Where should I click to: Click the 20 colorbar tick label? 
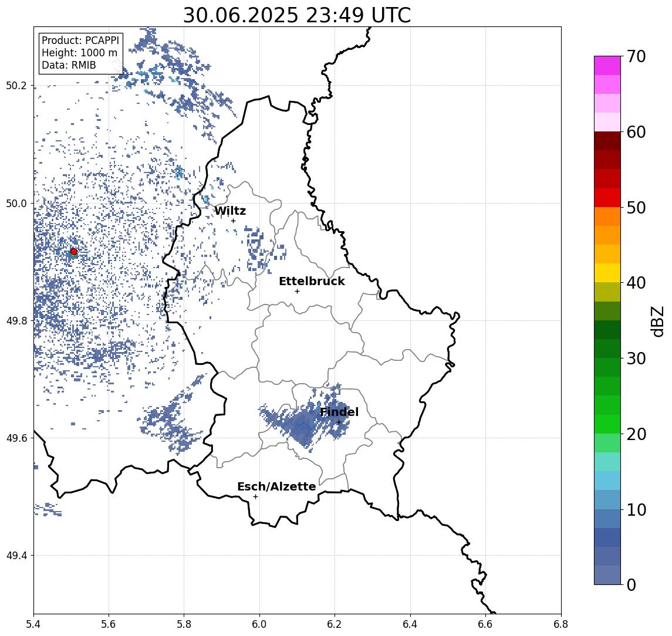tap(636, 434)
